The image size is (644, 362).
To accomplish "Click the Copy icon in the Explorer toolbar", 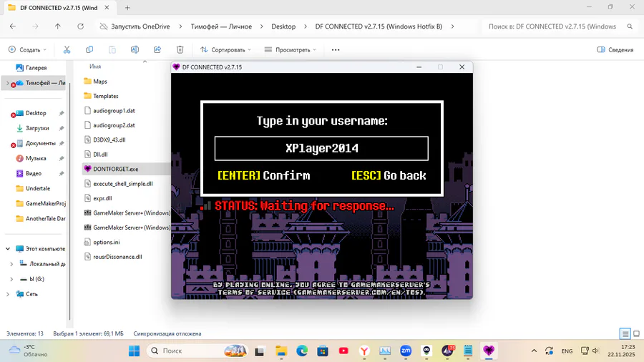I will [89, 49].
